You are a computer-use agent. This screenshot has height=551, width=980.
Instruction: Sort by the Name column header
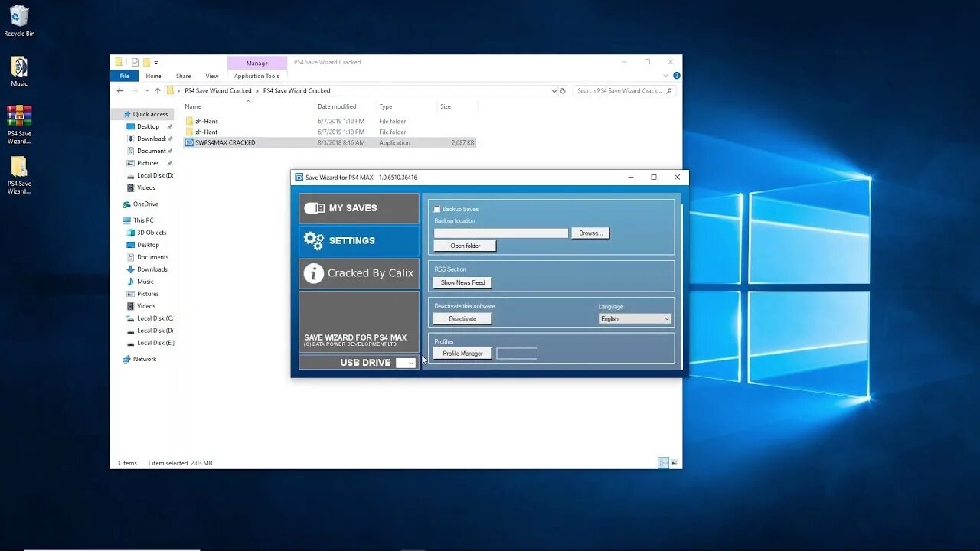[x=247, y=106]
